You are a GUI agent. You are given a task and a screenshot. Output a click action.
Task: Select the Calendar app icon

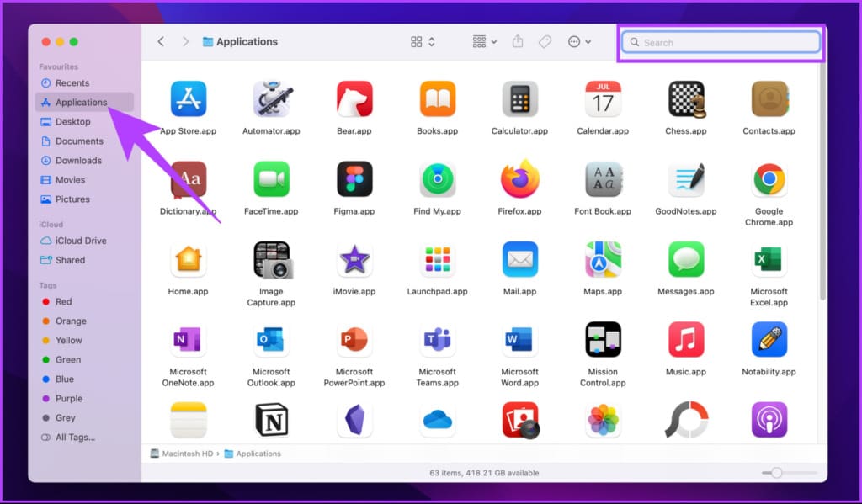pyautogui.click(x=603, y=99)
